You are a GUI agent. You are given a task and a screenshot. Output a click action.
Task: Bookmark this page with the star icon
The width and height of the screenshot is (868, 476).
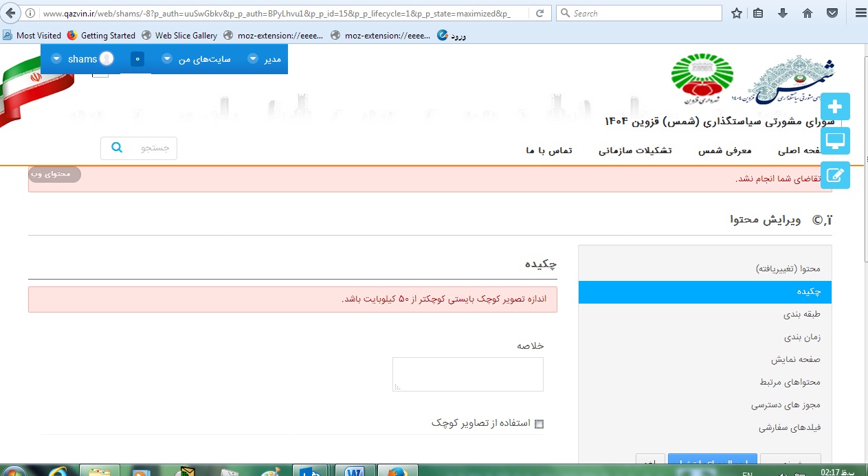click(x=737, y=13)
